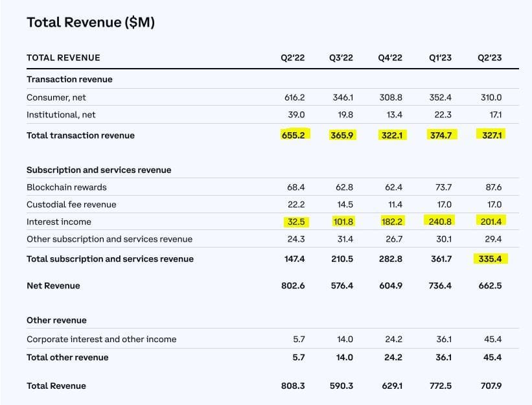Select the Institutional, net row label
The width and height of the screenshot is (532, 405).
click(x=61, y=115)
